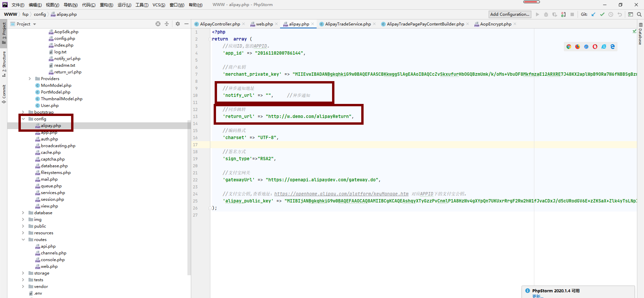This screenshot has height=298, width=644.
Task: Open Search Everywhere magnifier icon
Action: [639, 14]
